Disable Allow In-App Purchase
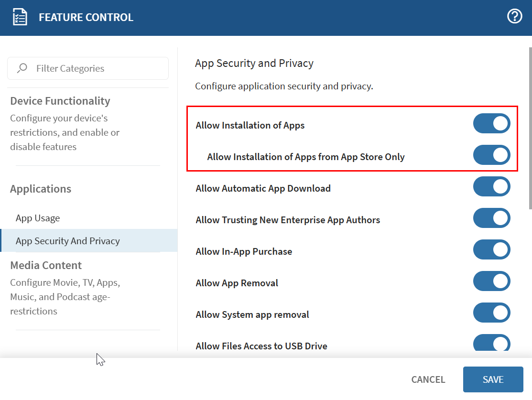The height and width of the screenshot is (400, 532). tap(491, 249)
